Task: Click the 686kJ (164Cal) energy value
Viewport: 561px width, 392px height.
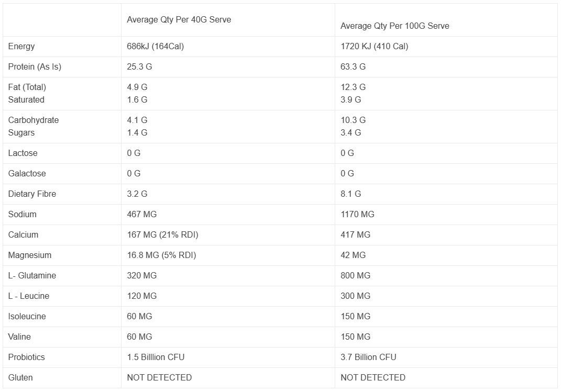Action: 155,47
